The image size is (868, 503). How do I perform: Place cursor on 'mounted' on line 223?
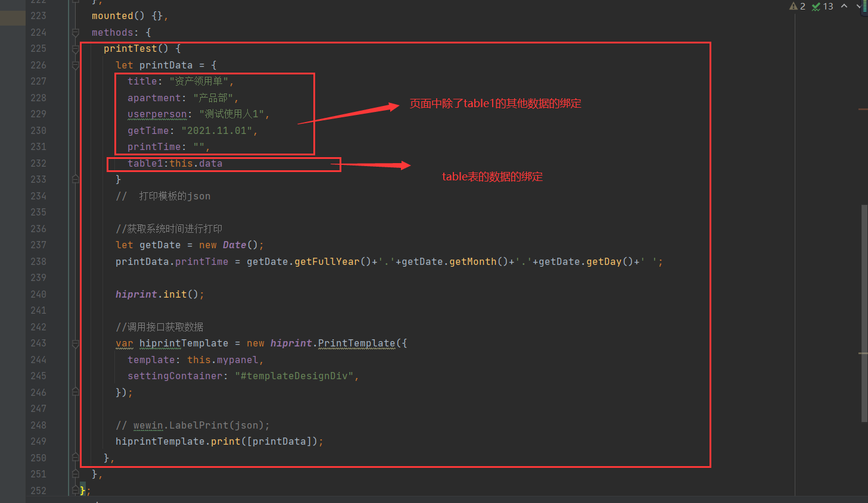pyautogui.click(x=112, y=16)
